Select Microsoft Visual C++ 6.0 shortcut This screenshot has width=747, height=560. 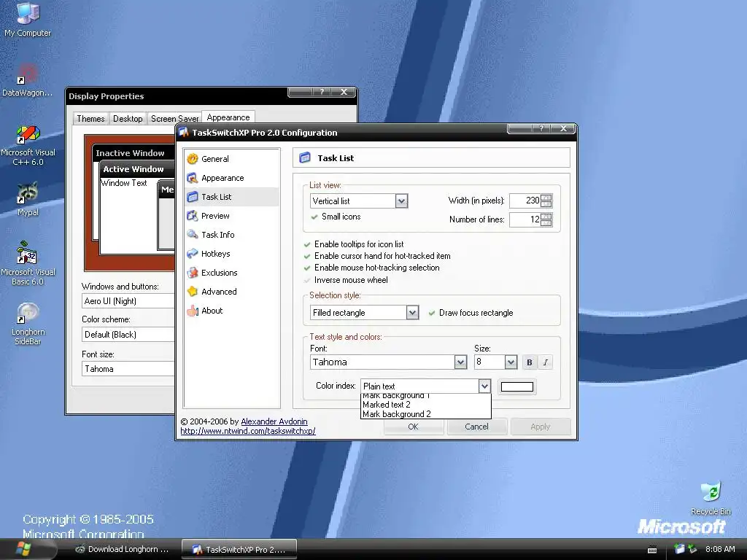tap(28, 145)
